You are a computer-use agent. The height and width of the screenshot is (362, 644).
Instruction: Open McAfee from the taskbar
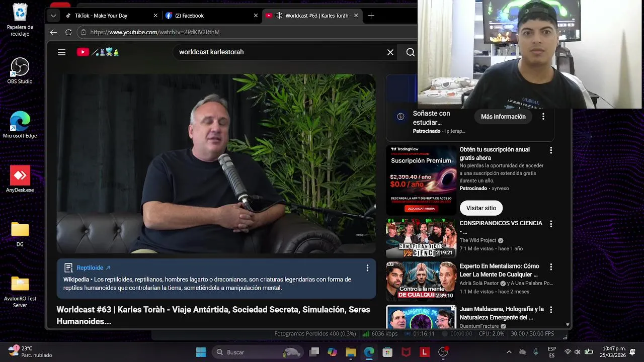click(406, 352)
